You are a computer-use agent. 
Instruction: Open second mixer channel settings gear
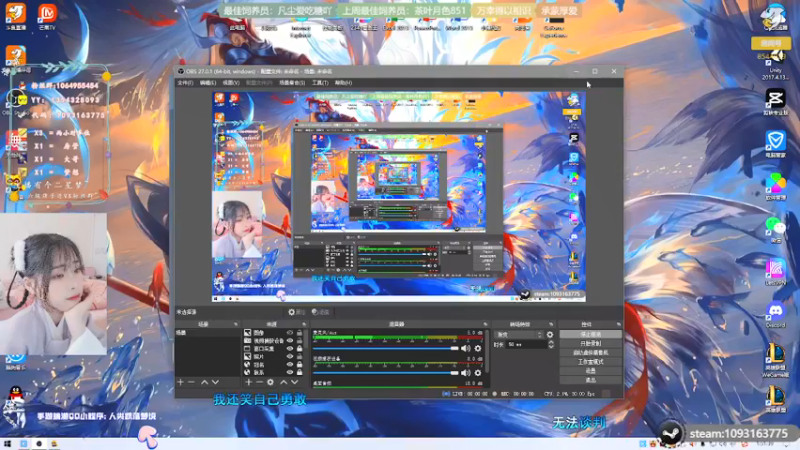click(x=478, y=373)
